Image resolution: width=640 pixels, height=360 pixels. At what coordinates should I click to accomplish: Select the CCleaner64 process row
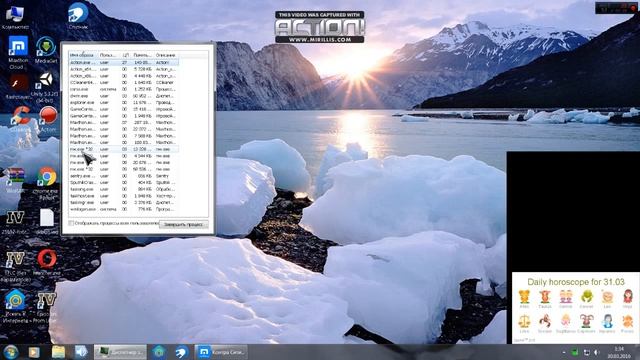pos(123,82)
